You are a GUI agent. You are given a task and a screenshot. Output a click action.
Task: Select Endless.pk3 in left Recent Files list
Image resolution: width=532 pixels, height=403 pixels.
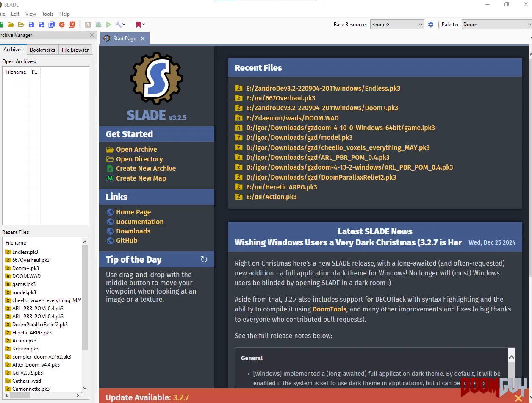click(25, 252)
